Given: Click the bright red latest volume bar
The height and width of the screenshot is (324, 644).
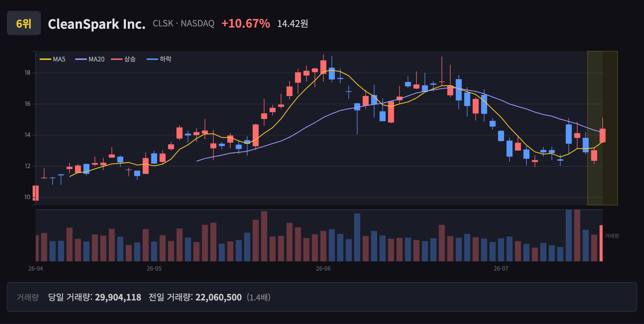Looking at the screenshot, I should click(x=601, y=243).
